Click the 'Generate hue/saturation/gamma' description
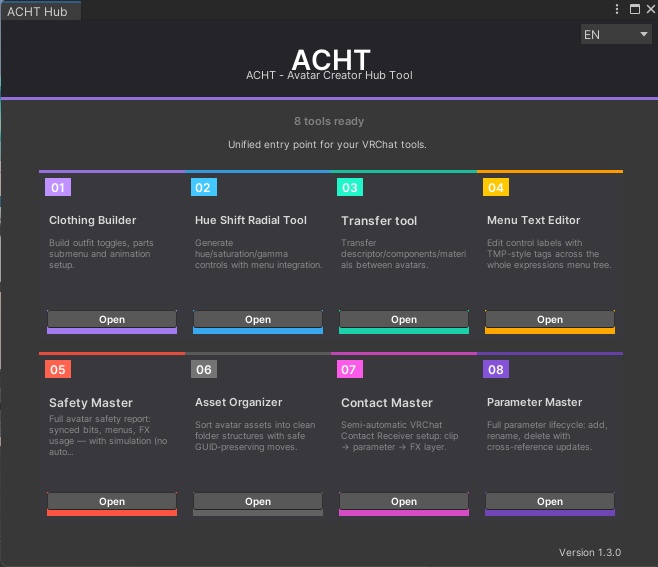 pyautogui.click(x=258, y=254)
